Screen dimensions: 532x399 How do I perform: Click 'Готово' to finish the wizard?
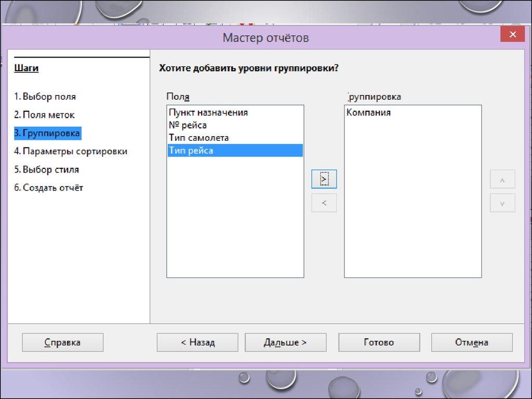point(379,342)
